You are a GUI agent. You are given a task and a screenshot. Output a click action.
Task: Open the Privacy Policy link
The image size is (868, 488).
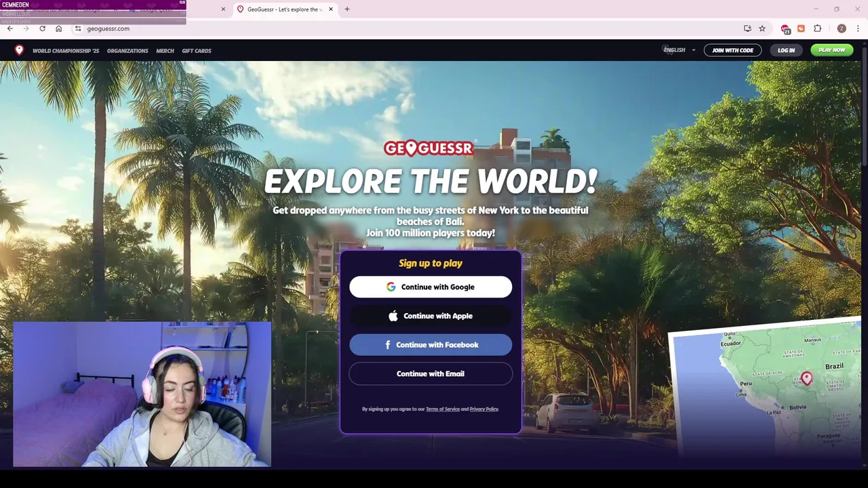(484, 409)
